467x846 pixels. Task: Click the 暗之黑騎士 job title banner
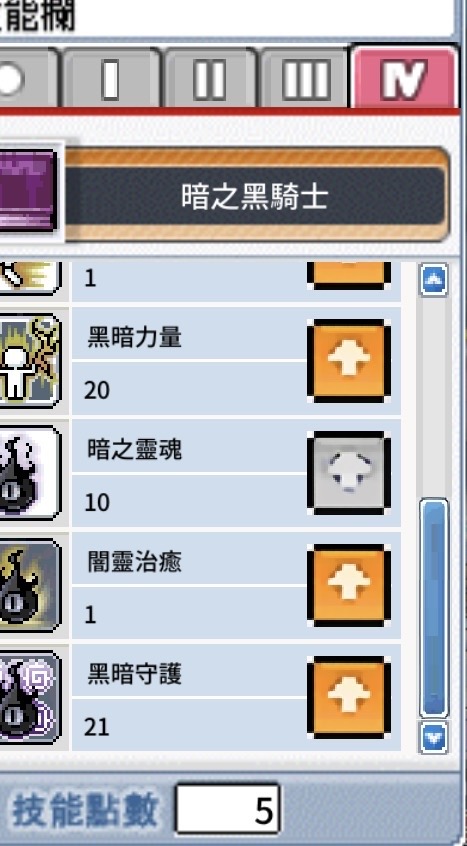[x=255, y=195]
